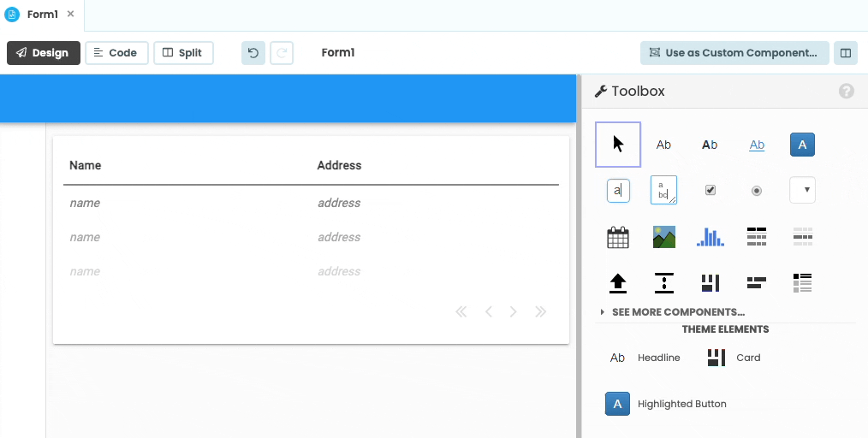This screenshot has width=868, height=438.
Task: Select the blue app bar on form
Action: click(x=288, y=98)
